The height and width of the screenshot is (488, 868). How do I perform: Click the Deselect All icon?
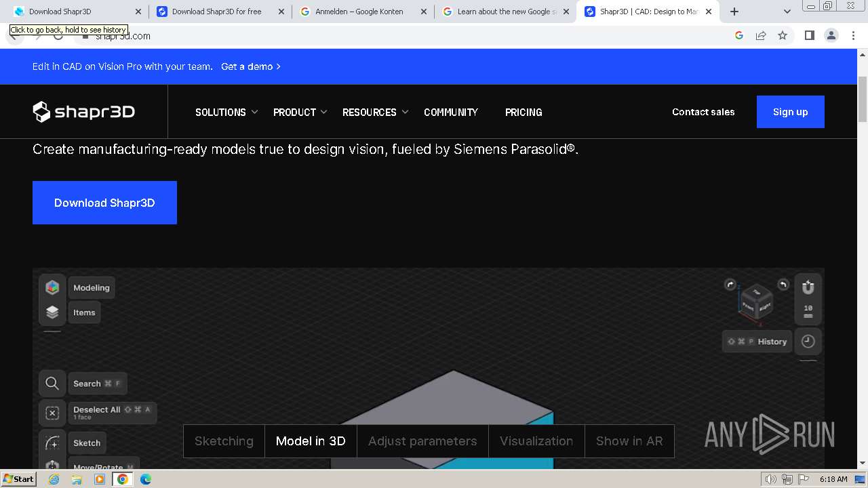point(52,413)
